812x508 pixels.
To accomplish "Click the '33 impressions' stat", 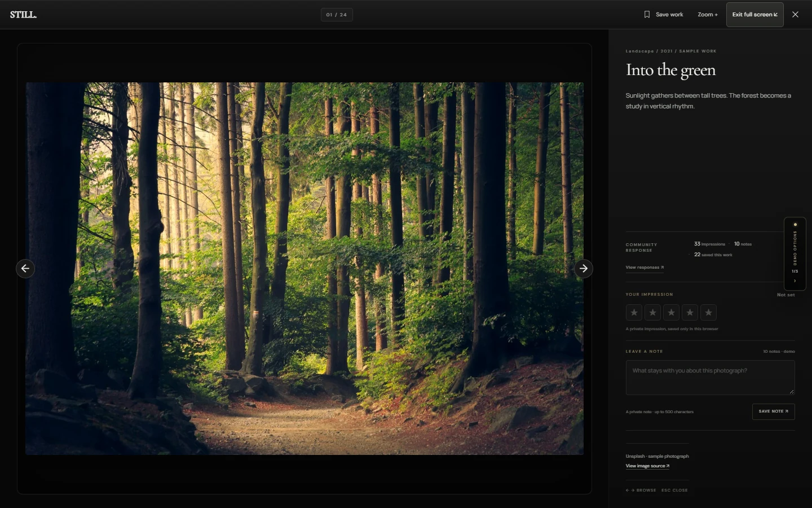I will point(709,244).
